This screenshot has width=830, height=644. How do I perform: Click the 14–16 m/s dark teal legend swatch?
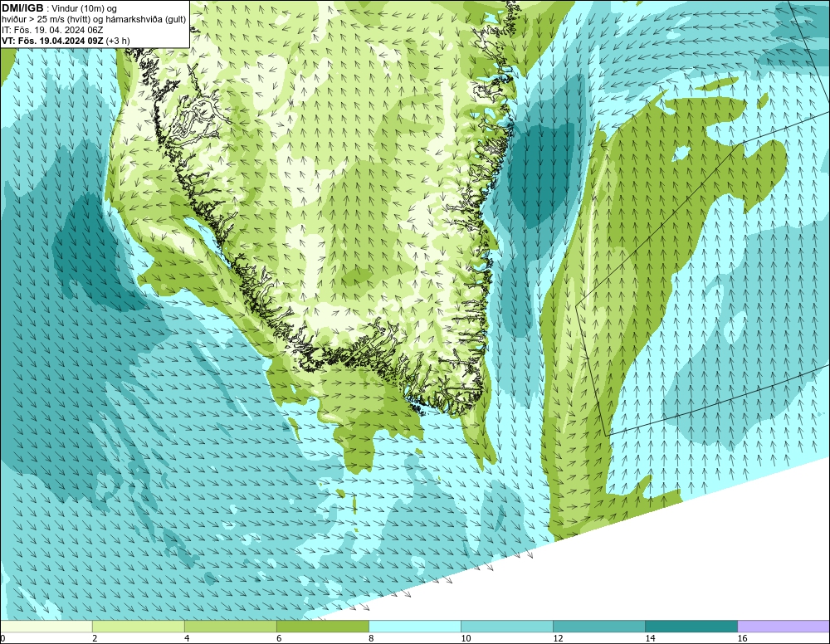(691, 627)
